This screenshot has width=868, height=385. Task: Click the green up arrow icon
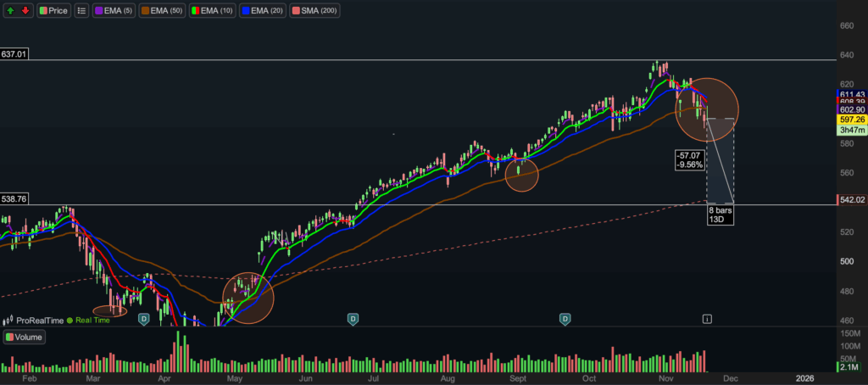[11, 11]
